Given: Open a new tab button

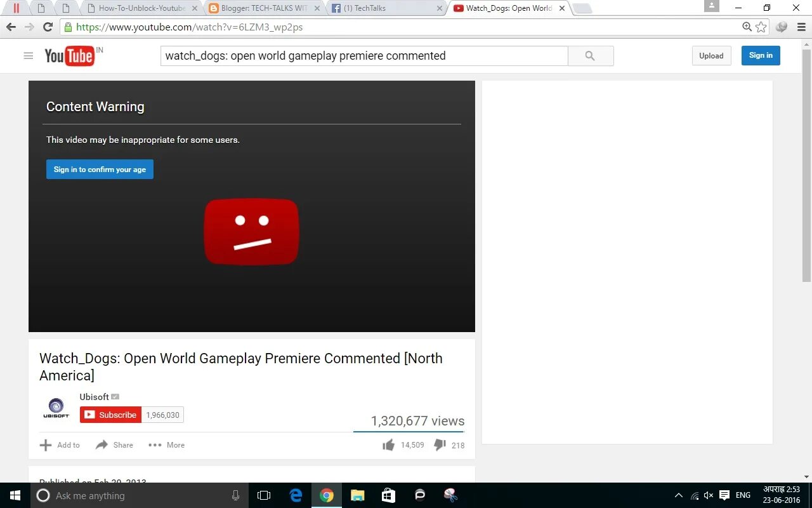Looking at the screenshot, I should click(x=582, y=8).
